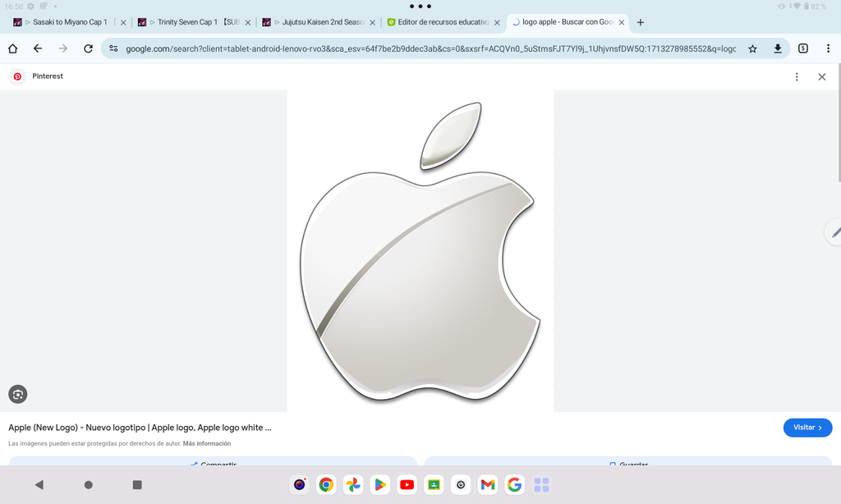The height and width of the screenshot is (504, 841).
Task: Reload the current Google search page
Action: click(x=88, y=48)
